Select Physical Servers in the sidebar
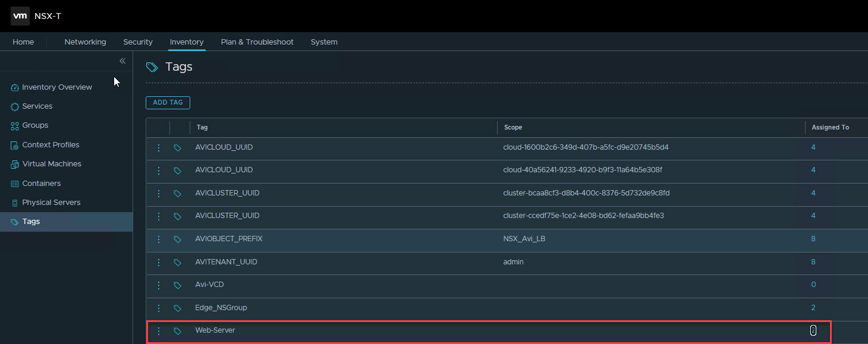Image resolution: width=868 pixels, height=344 pixels. (x=51, y=203)
